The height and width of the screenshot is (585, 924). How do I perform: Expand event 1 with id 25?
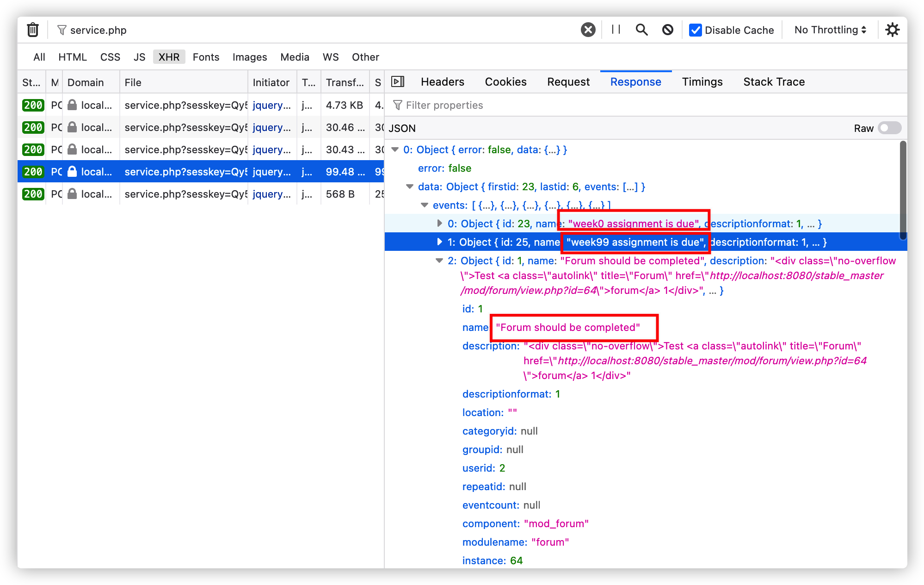click(439, 242)
